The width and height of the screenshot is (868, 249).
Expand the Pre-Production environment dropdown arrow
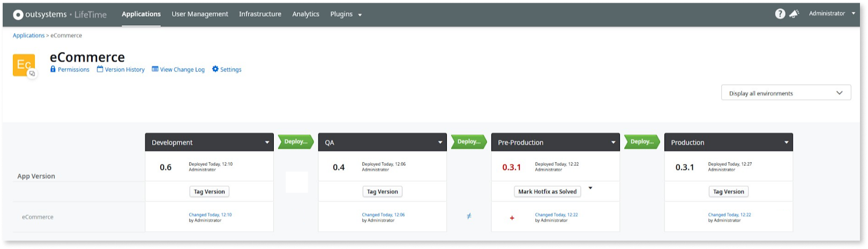(x=613, y=143)
